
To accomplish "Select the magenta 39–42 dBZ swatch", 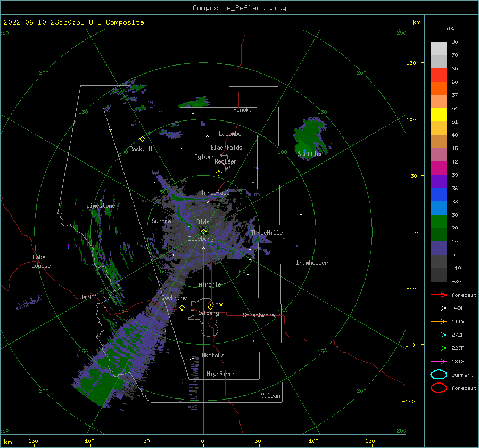I will pyautogui.click(x=439, y=168).
